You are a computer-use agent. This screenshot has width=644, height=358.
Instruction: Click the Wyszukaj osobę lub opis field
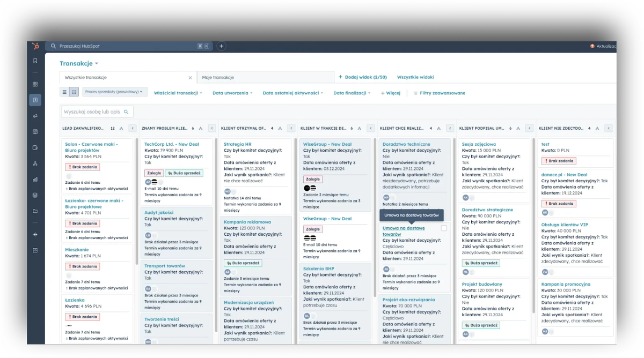(x=97, y=112)
